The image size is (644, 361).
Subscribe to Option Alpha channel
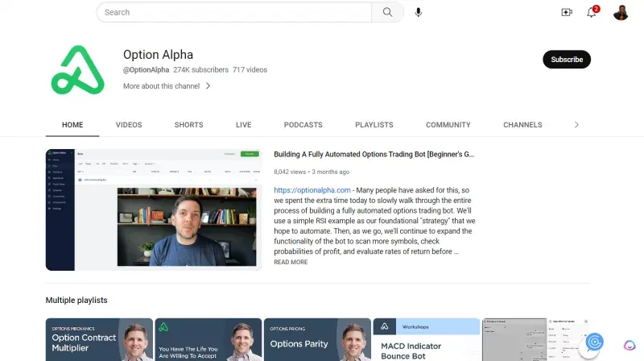pos(567,60)
